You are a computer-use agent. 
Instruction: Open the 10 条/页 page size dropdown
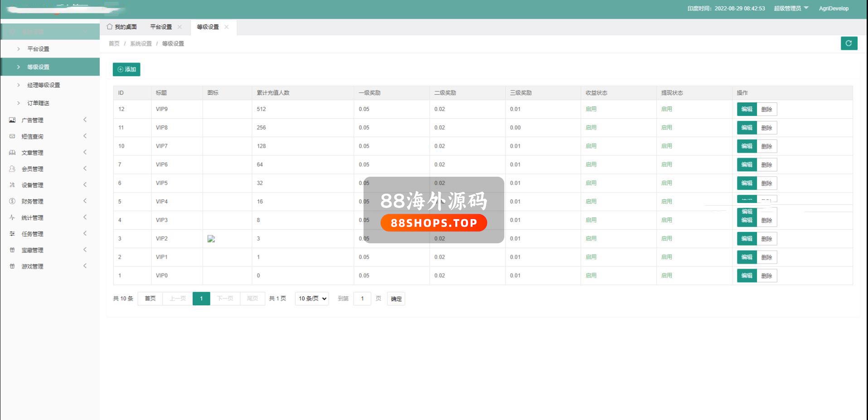(x=312, y=299)
